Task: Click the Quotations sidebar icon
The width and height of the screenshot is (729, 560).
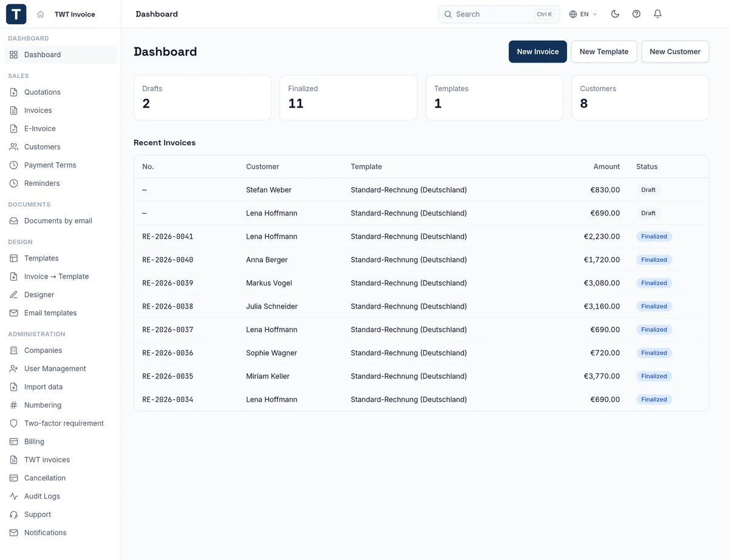Action: [x=14, y=92]
